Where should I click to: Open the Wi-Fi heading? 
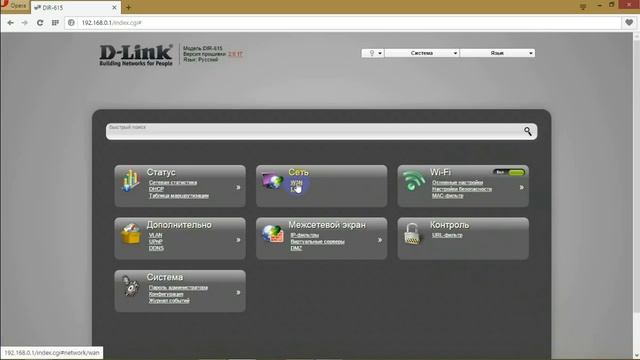tap(440, 172)
